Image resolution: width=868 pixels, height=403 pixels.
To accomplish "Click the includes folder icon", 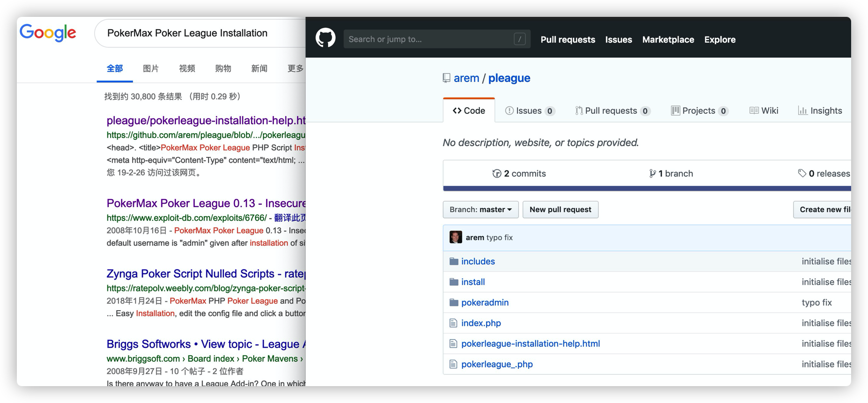I will coord(454,261).
